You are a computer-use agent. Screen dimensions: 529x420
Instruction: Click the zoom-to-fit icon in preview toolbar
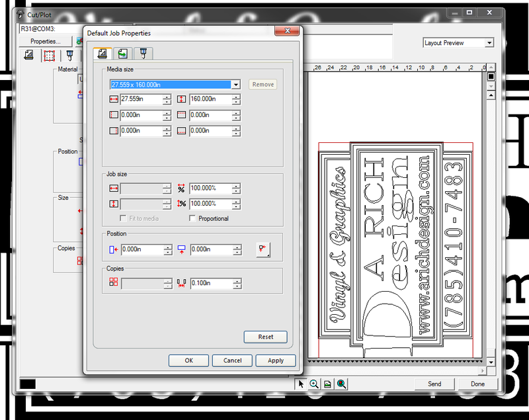coord(341,384)
